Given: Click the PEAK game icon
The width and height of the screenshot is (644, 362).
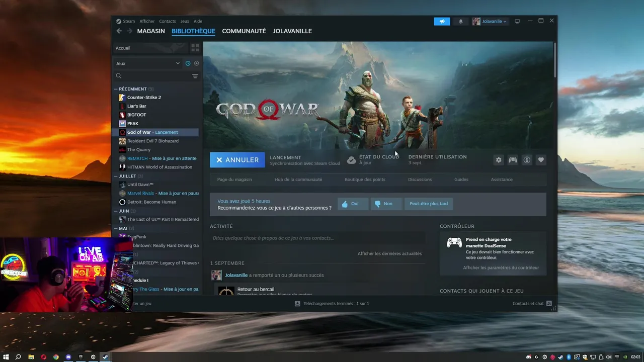Looking at the screenshot, I should (x=122, y=123).
